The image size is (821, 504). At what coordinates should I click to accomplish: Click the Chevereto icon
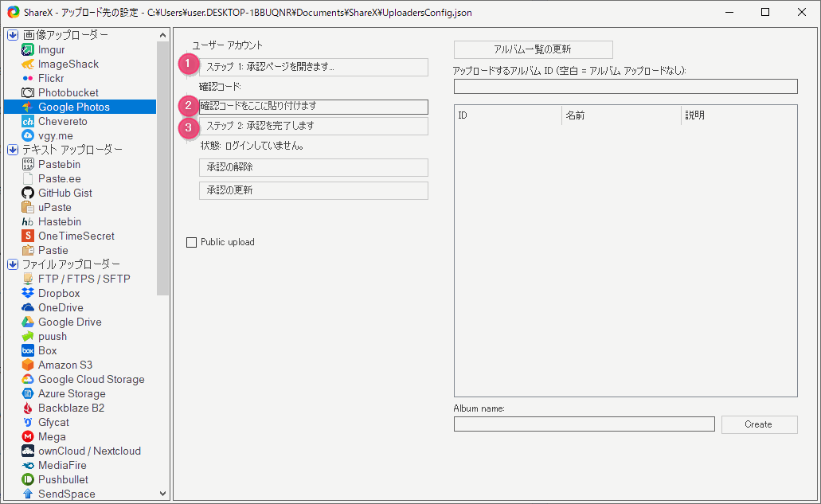(28, 121)
